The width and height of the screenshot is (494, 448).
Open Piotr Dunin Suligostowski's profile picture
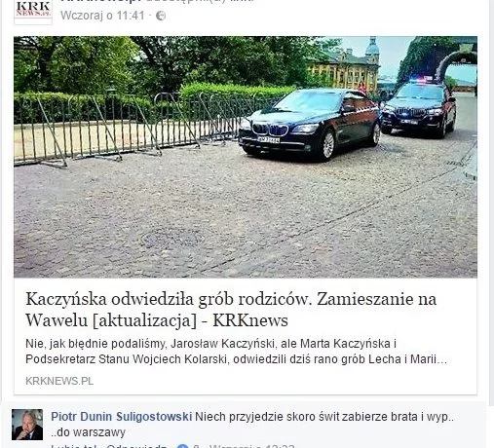click(27, 425)
